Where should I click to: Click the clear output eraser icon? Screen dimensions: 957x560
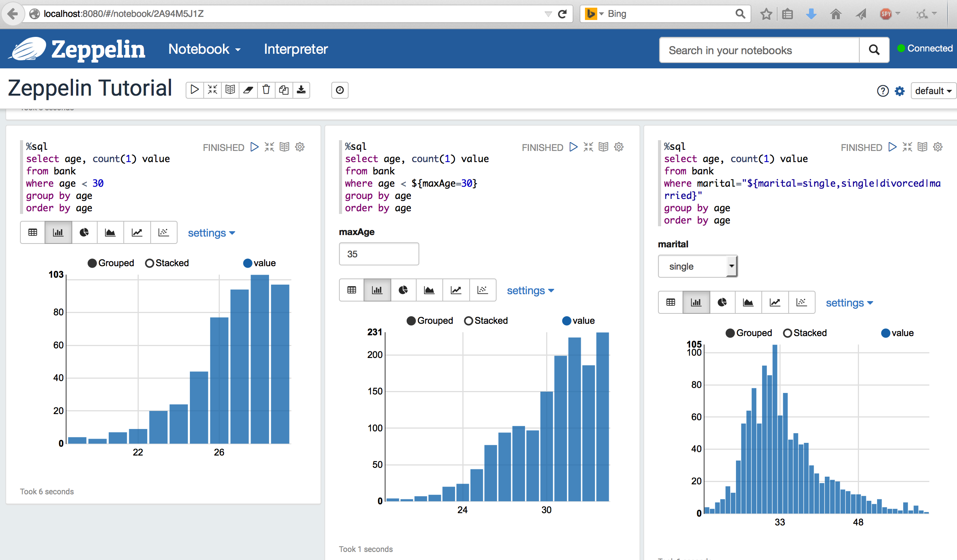248,90
